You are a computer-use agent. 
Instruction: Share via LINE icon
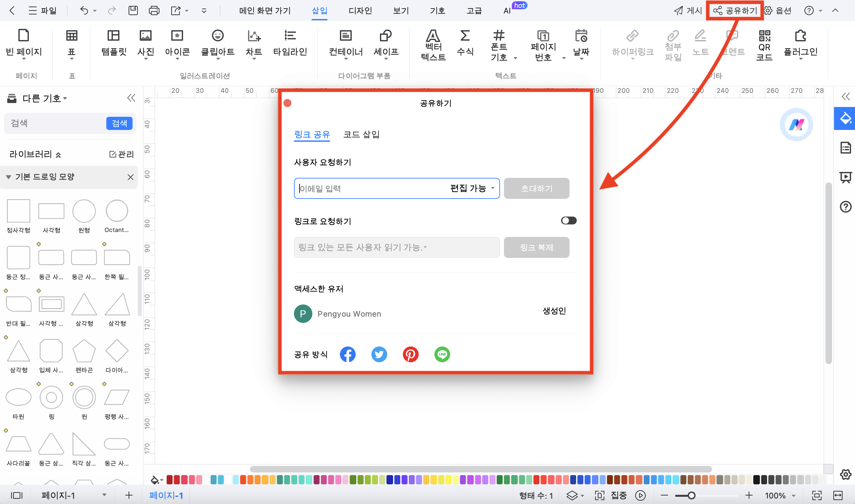pos(442,354)
